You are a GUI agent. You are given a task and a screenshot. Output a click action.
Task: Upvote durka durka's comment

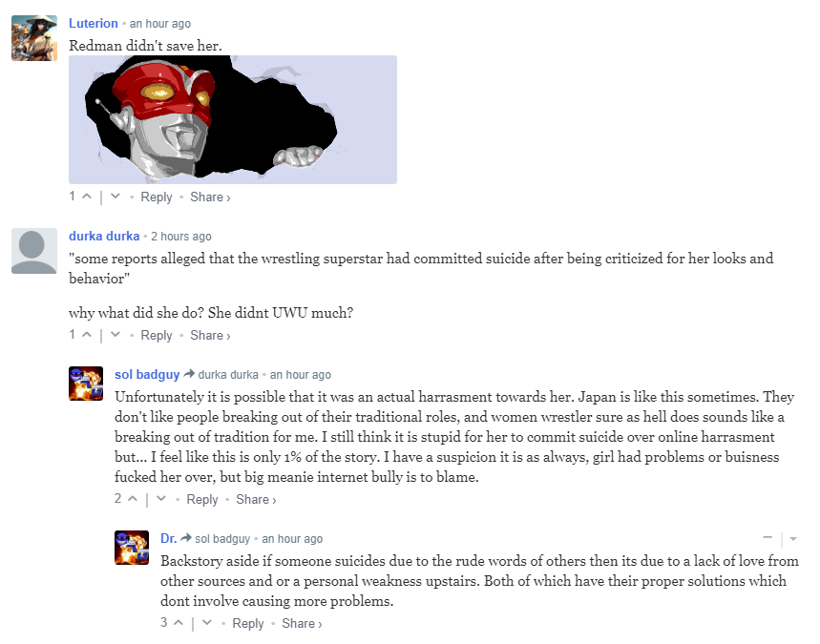click(x=87, y=335)
